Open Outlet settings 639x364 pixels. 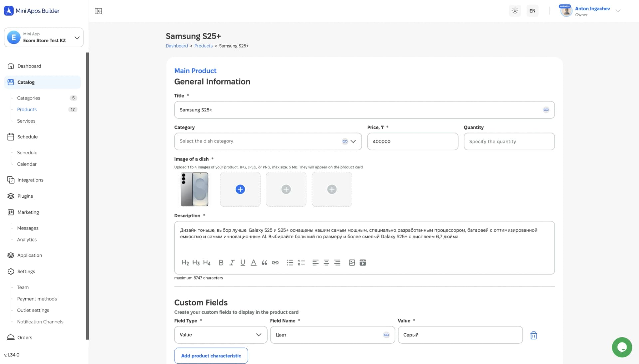(x=33, y=310)
